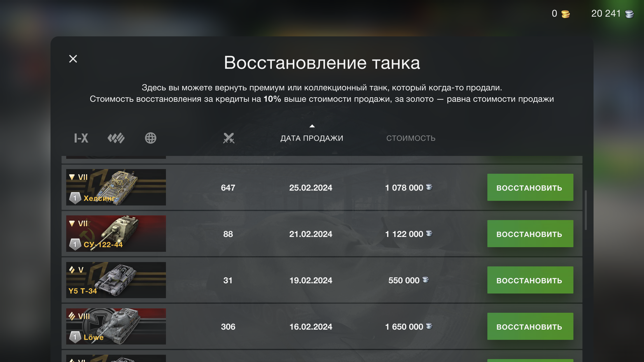Restore the Хелсинг tank
644x362 pixels.
tap(530, 187)
